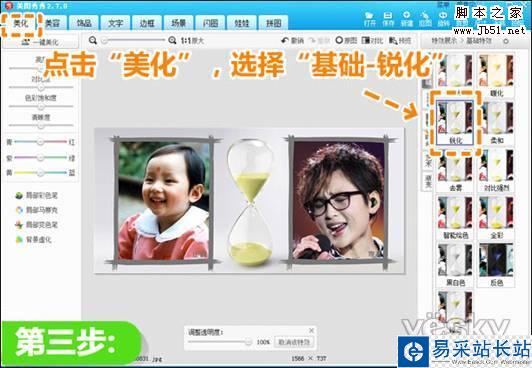Close the opacity adjustment popup
The image size is (532, 368).
coord(311,330)
